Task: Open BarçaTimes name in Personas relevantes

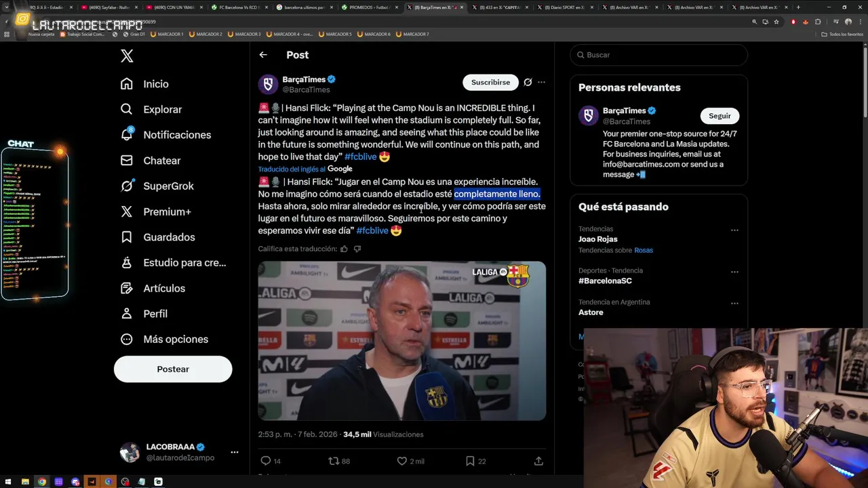Action: (624, 110)
